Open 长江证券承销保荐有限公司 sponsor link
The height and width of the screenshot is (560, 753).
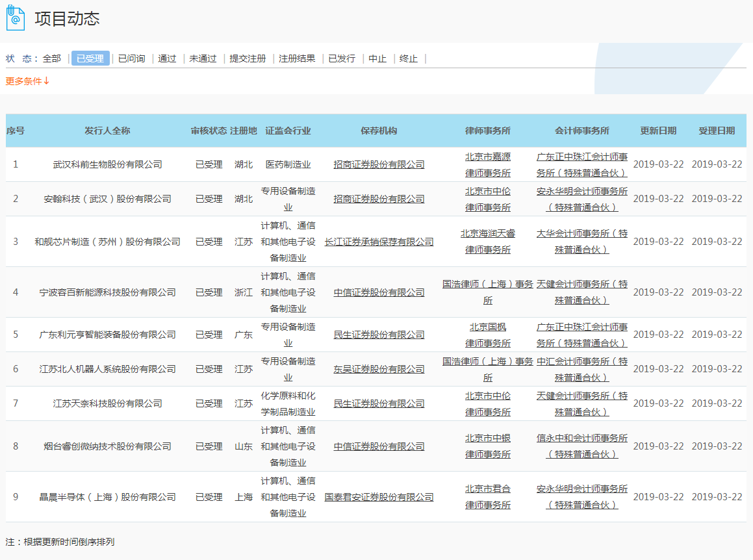click(x=379, y=242)
